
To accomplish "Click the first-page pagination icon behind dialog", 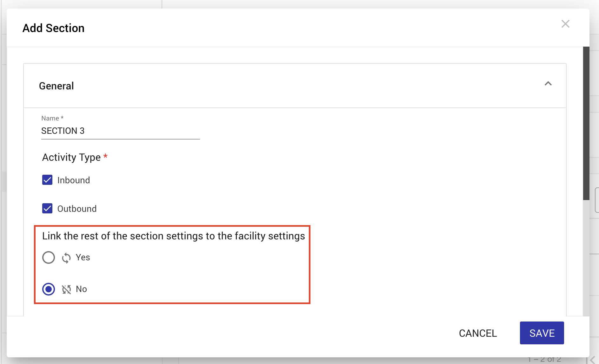I will coord(592,360).
